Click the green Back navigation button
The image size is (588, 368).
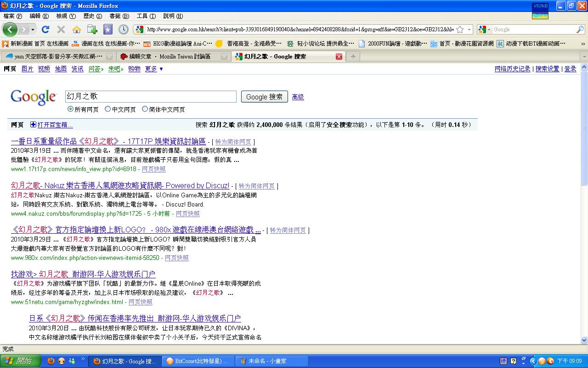pyautogui.click(x=10, y=29)
